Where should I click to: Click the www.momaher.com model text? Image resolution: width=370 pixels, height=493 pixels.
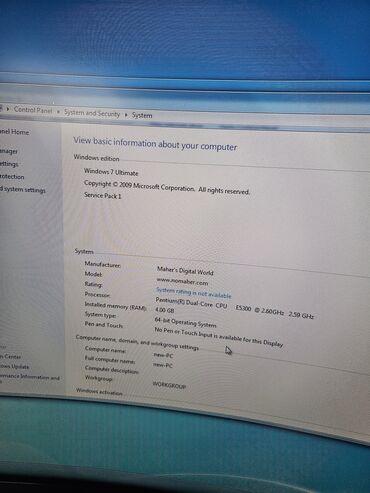click(x=182, y=282)
